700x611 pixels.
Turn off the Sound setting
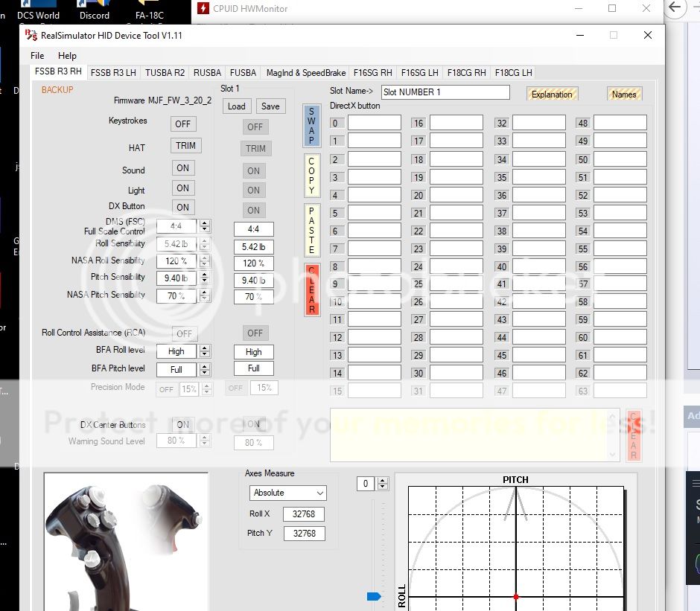[x=182, y=167]
